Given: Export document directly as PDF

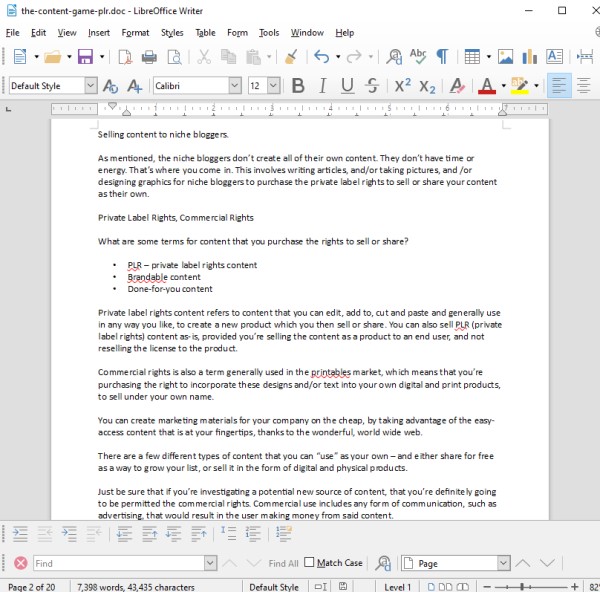Looking at the screenshot, I should [126, 57].
